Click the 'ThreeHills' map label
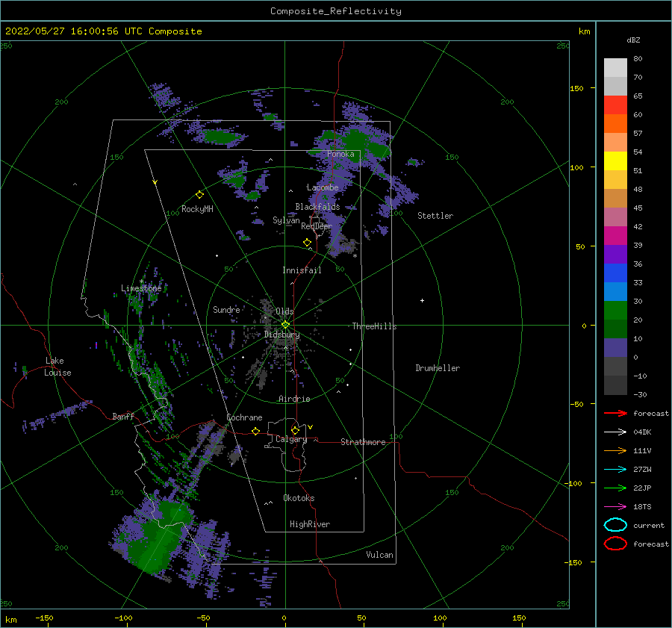672x628 pixels. click(x=374, y=326)
